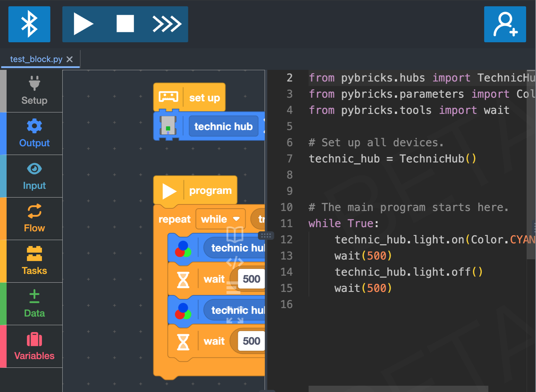Click the technic_hub.light.on code line
Viewport: 536px width, 392px height.
coord(435,240)
